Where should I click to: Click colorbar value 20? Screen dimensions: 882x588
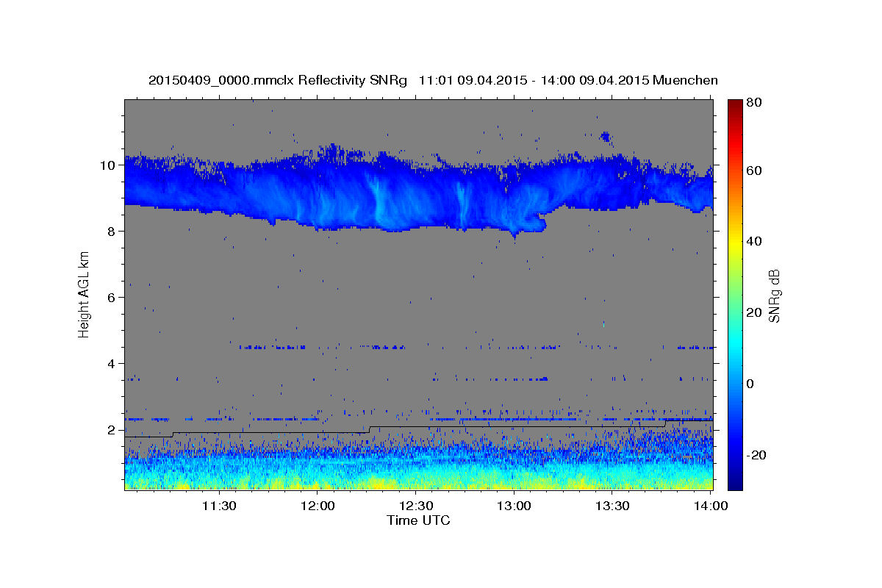[756, 313]
